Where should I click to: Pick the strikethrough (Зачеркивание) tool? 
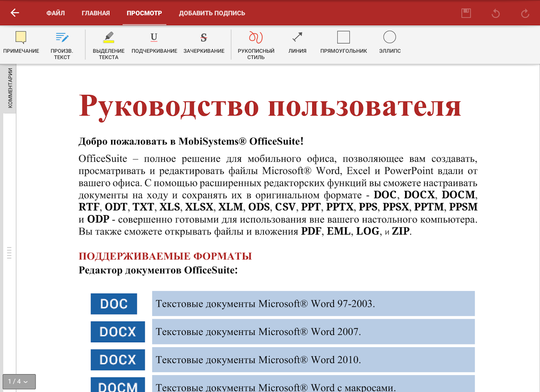coord(203,38)
